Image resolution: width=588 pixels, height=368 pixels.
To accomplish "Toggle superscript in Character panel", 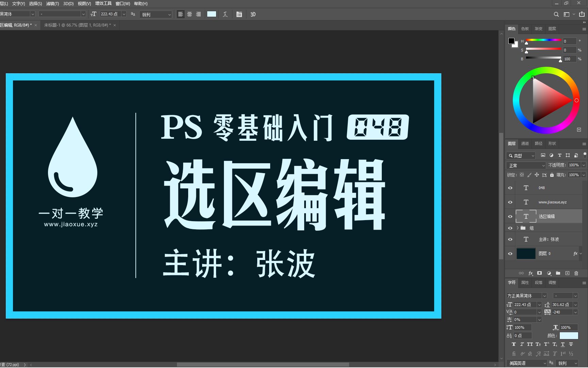I will (546, 344).
